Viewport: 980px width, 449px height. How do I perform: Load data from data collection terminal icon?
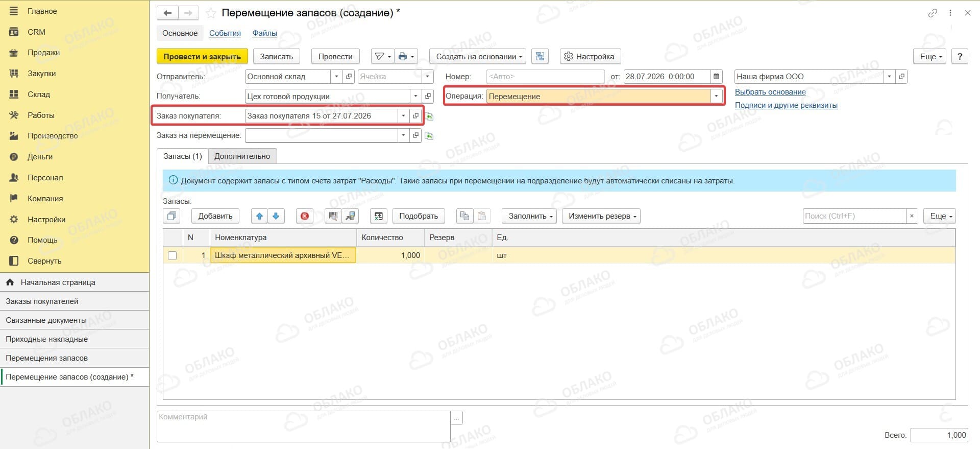pos(350,216)
